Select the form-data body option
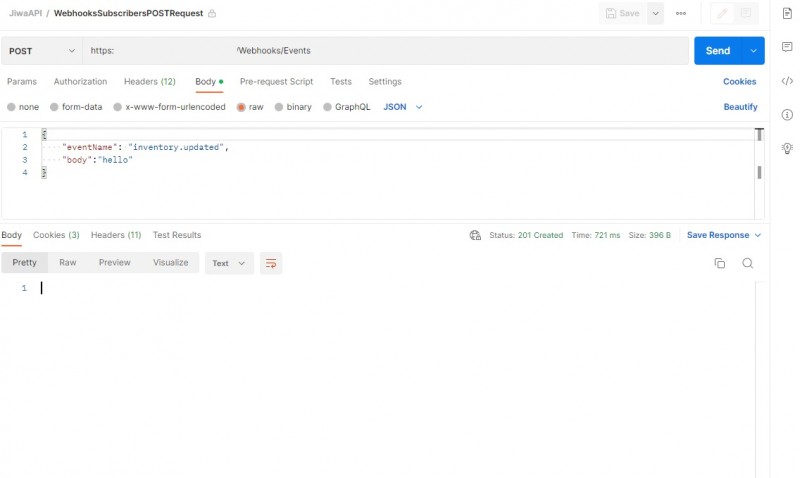The width and height of the screenshot is (800, 478). point(55,107)
